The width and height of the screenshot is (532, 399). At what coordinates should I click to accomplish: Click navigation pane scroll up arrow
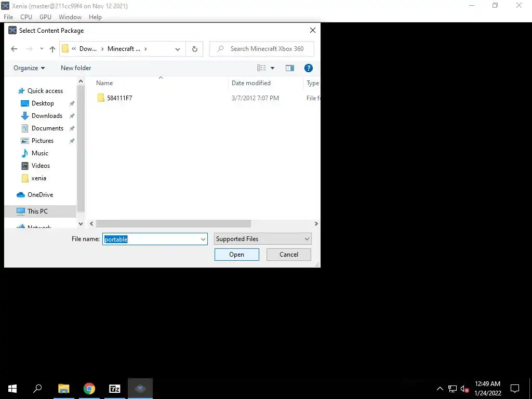(81, 82)
